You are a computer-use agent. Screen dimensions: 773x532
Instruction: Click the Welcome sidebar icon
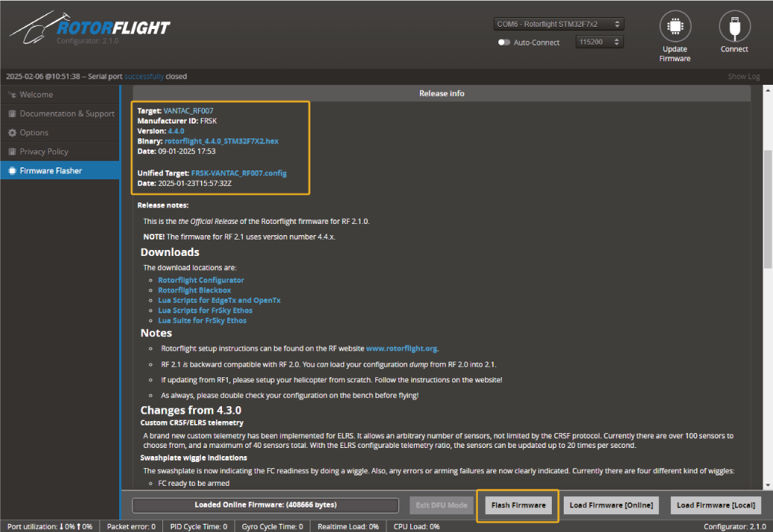(12, 95)
